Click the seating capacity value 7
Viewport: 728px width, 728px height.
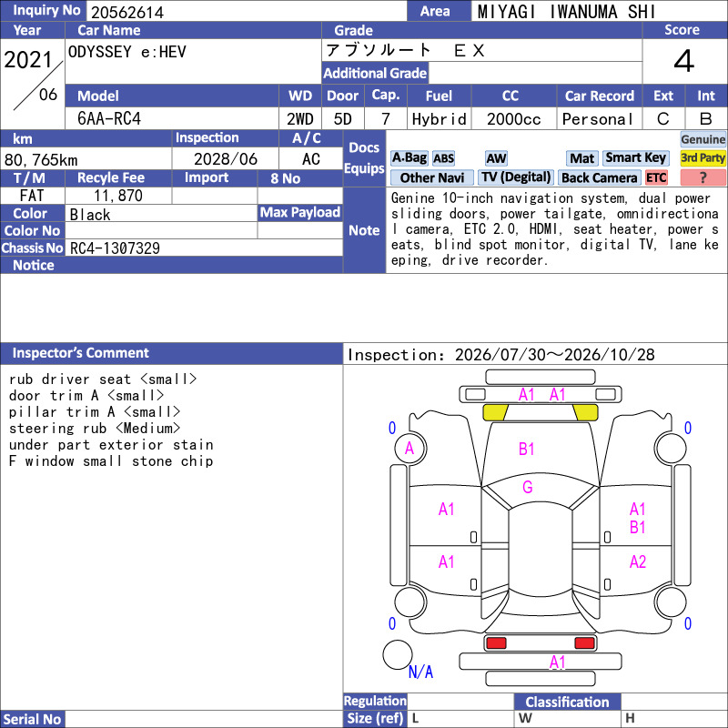[385, 119]
